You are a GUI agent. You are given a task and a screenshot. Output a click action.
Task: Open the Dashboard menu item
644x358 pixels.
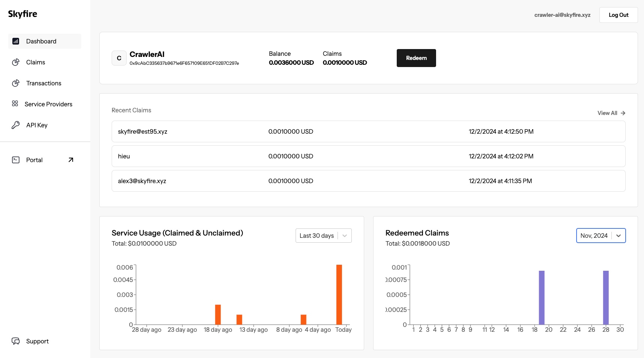click(45, 41)
